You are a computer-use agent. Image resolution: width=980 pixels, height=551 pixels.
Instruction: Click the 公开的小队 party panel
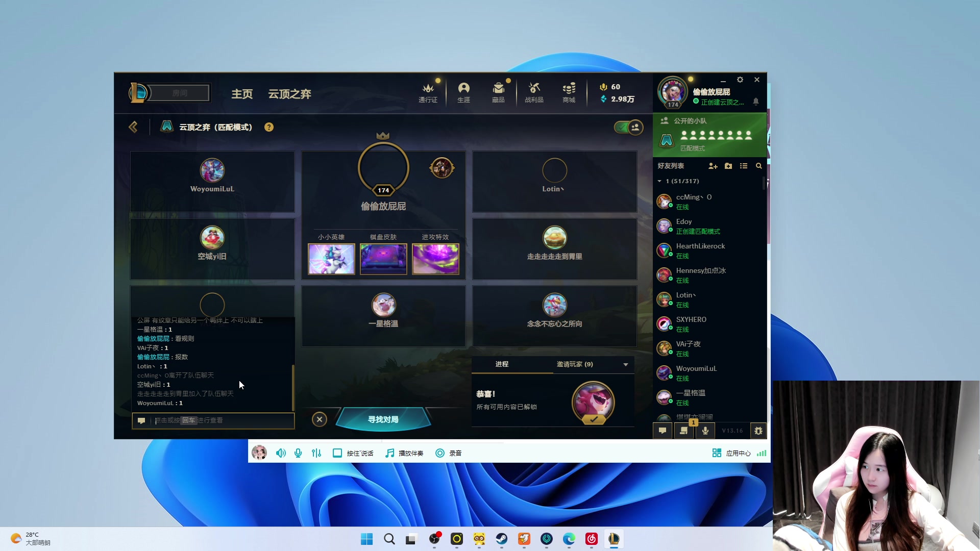[709, 135]
